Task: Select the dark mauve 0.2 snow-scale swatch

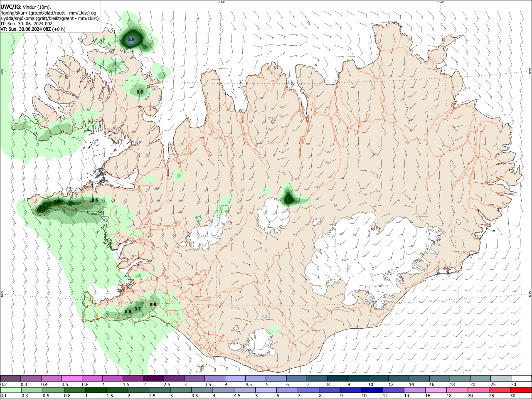Action: 10,378
